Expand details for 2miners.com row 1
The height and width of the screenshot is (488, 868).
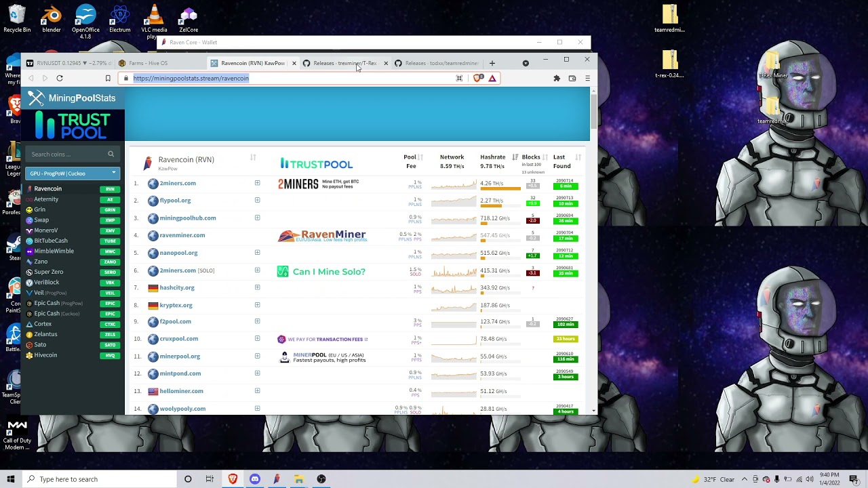tap(257, 183)
